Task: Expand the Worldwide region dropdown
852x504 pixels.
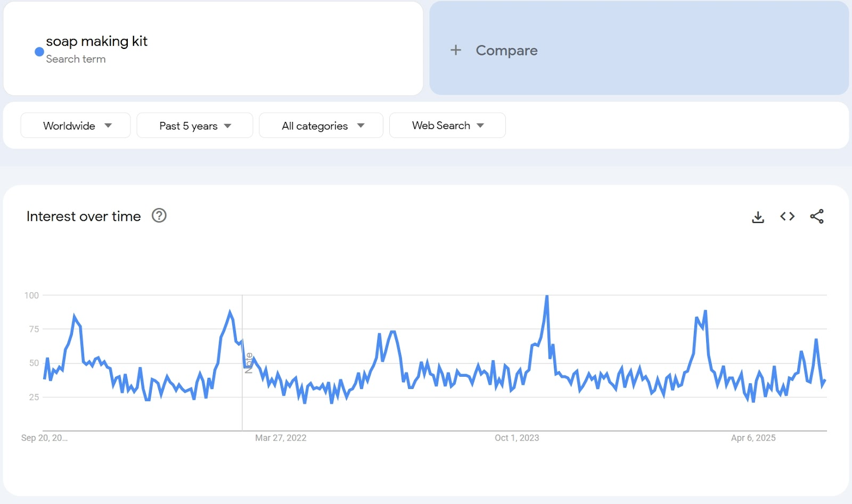Action: [x=76, y=126]
